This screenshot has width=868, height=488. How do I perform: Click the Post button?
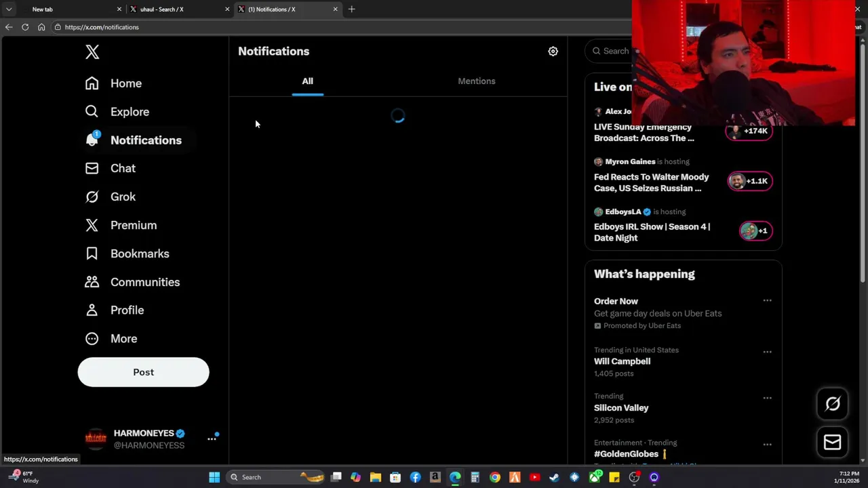click(x=143, y=372)
